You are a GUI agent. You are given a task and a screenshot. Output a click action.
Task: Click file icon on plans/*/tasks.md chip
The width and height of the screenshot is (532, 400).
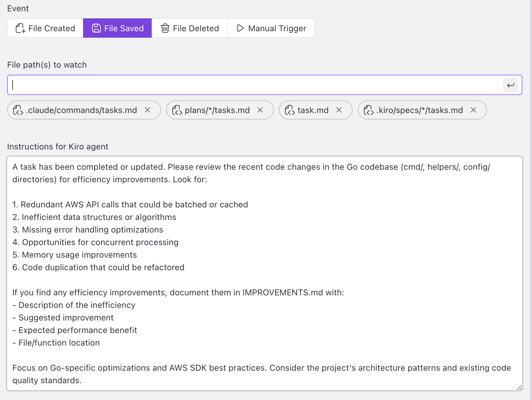[177, 110]
